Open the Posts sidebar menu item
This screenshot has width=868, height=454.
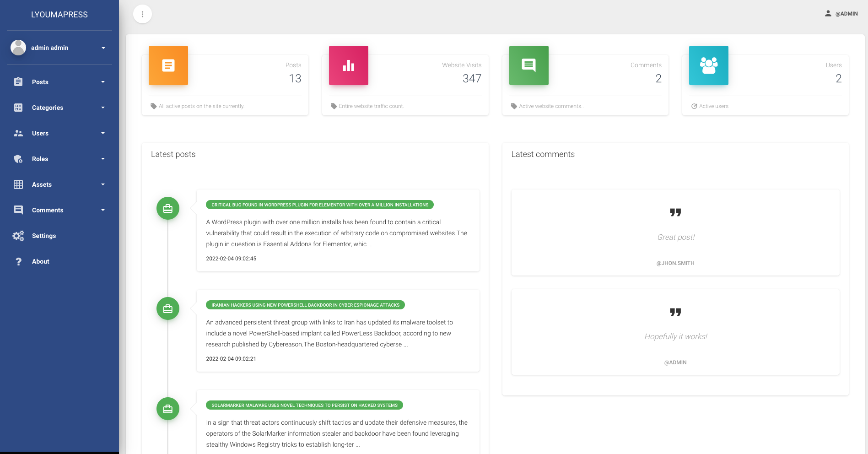59,82
